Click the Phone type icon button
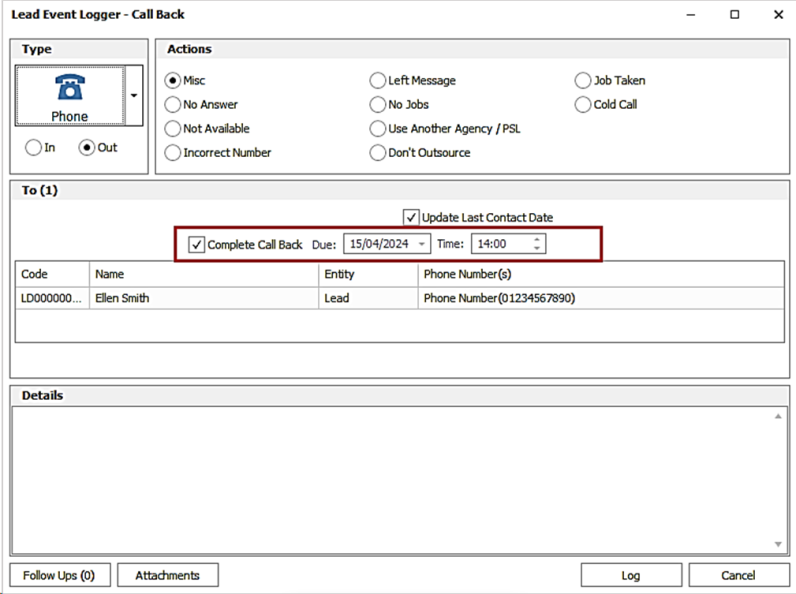The image size is (796, 594). pyautogui.click(x=70, y=96)
